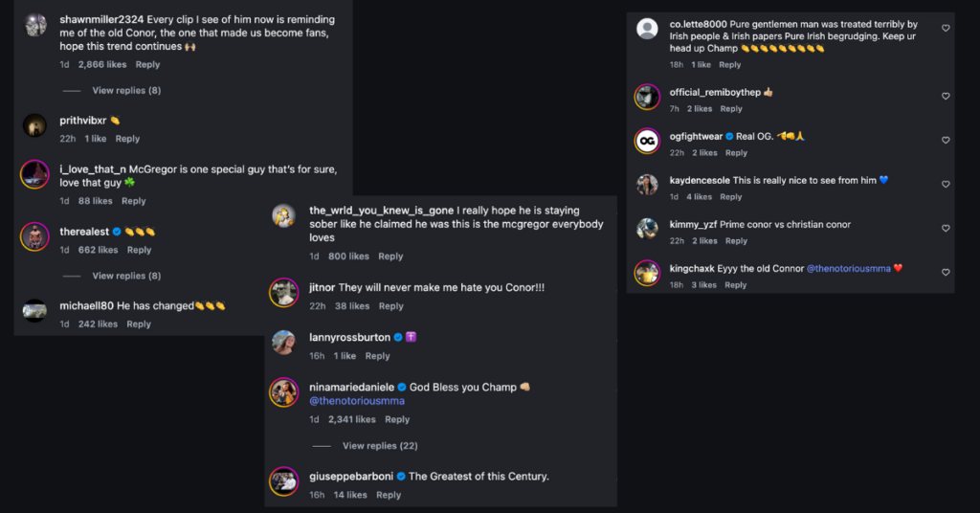View the 2,866 likes on shawnmiller2324's comment

coord(102,65)
